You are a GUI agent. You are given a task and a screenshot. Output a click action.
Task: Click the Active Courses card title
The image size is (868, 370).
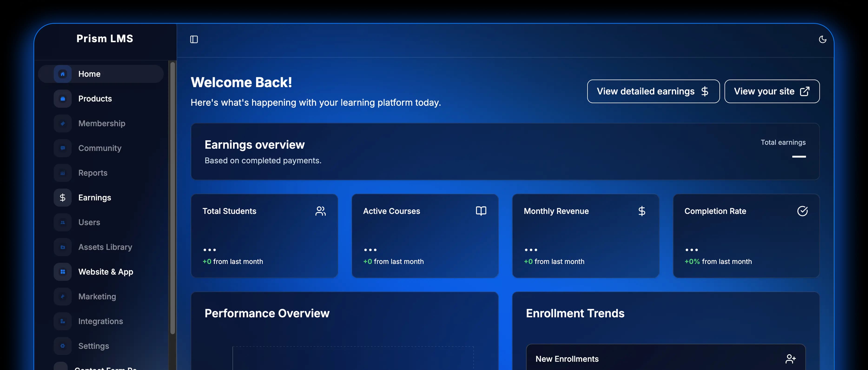(x=391, y=211)
